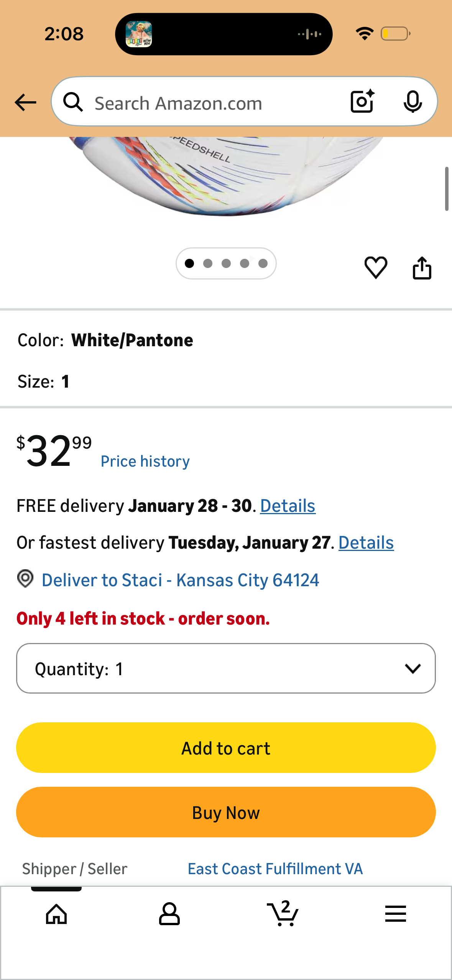The image size is (452, 980).
Task: Add item to wishlist with heart icon
Action: click(x=376, y=267)
